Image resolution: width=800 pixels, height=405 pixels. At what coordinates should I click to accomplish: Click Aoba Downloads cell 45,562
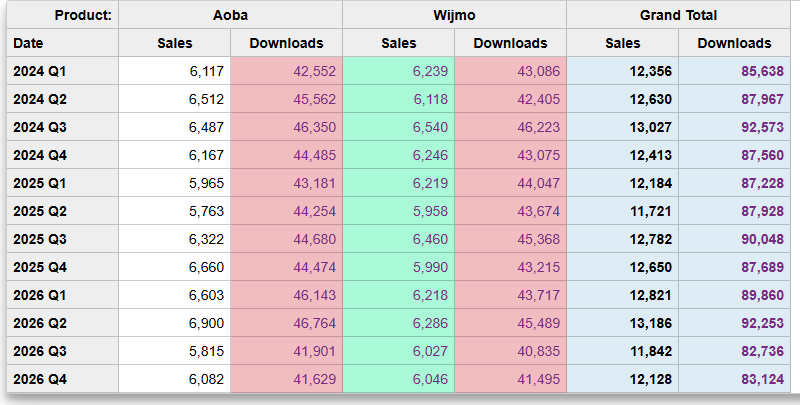(x=287, y=99)
